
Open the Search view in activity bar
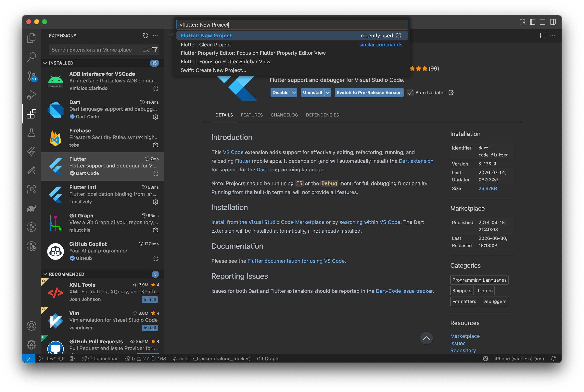[32, 57]
